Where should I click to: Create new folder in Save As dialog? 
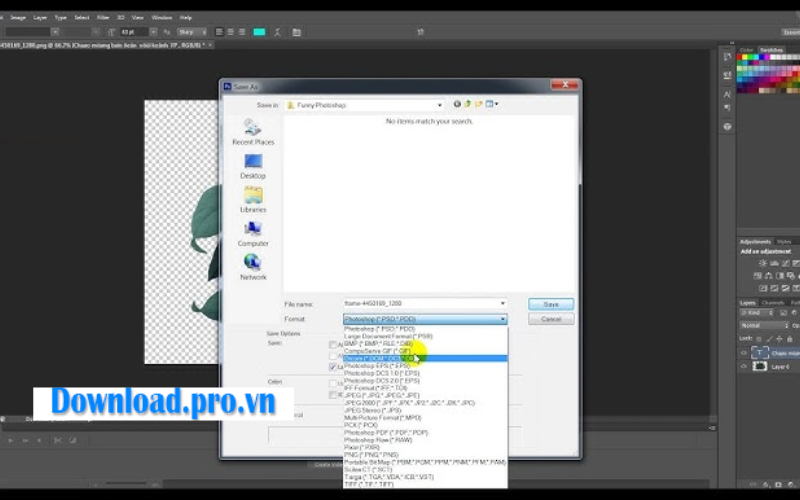[x=479, y=104]
